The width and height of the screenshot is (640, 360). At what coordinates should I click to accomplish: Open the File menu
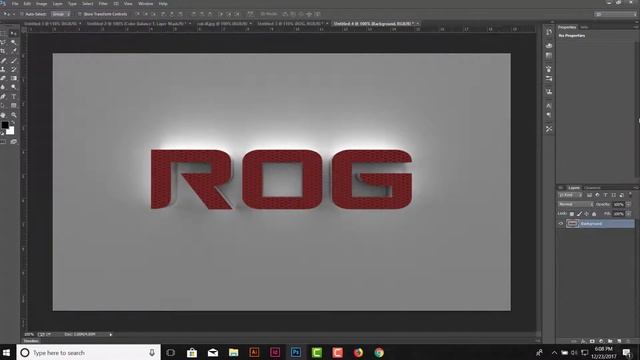(x=15, y=4)
